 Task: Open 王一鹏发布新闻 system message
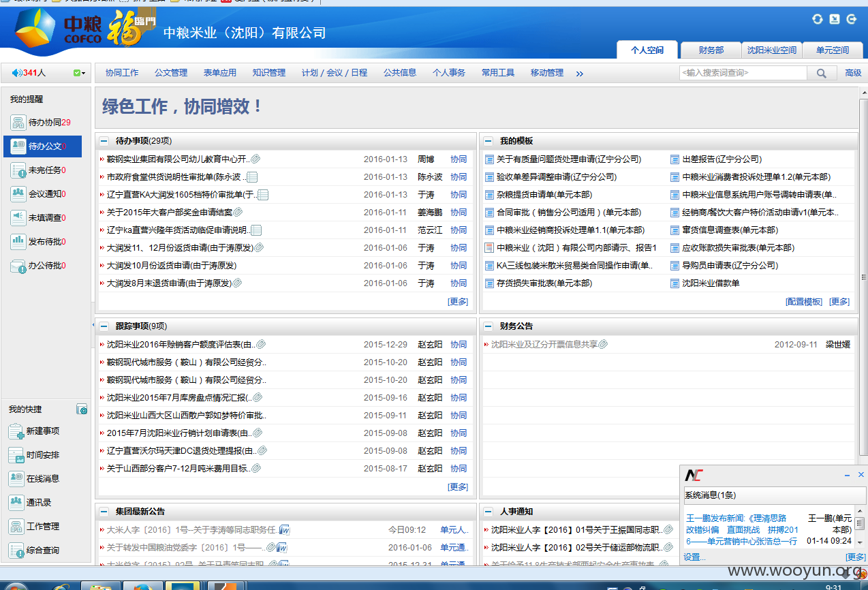coord(742,529)
